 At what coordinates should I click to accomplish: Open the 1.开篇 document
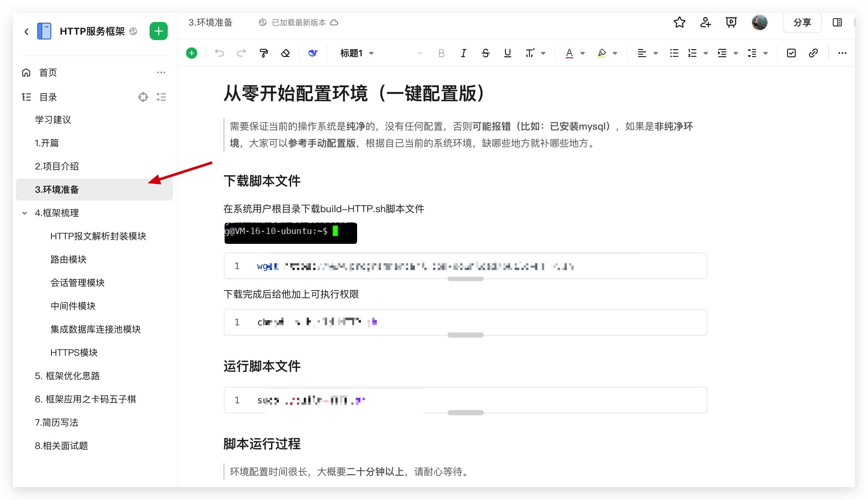(47, 143)
